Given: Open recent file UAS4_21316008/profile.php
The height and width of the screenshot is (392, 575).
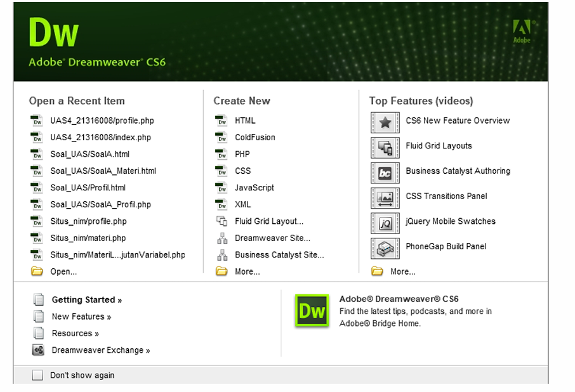Looking at the screenshot, I should (x=102, y=121).
